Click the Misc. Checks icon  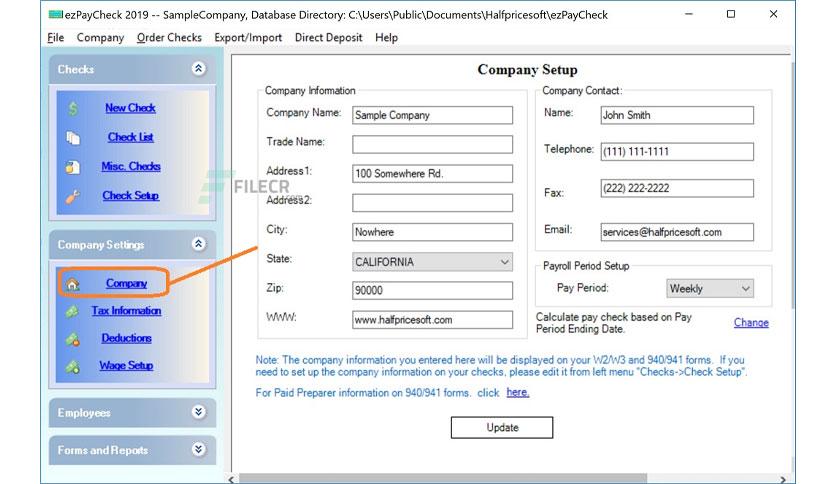[x=73, y=167]
